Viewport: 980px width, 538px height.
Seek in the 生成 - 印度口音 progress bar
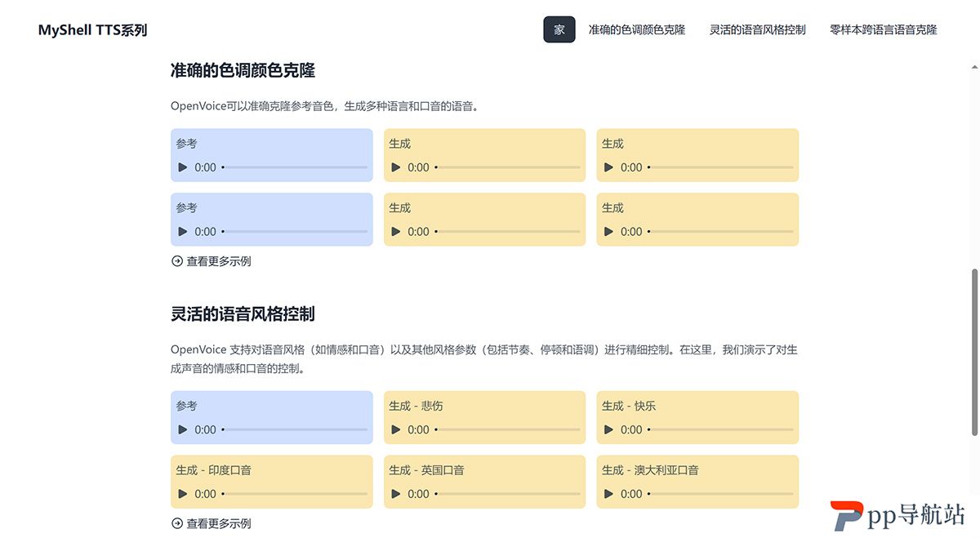(294, 494)
